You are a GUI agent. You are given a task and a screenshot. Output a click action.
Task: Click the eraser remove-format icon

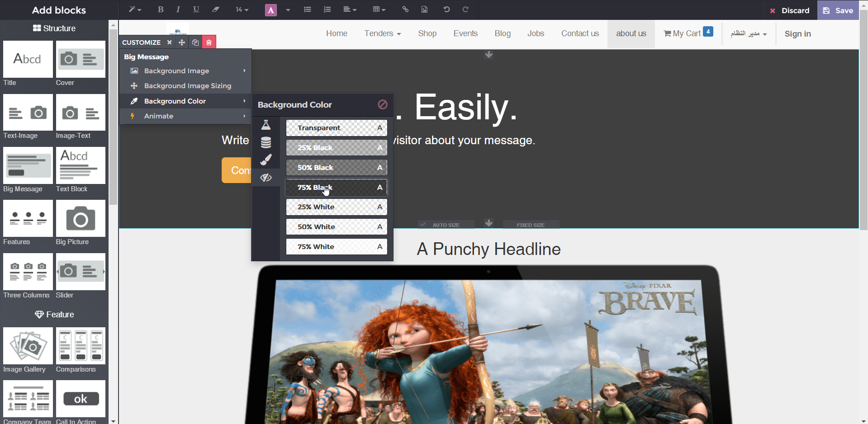point(216,9)
